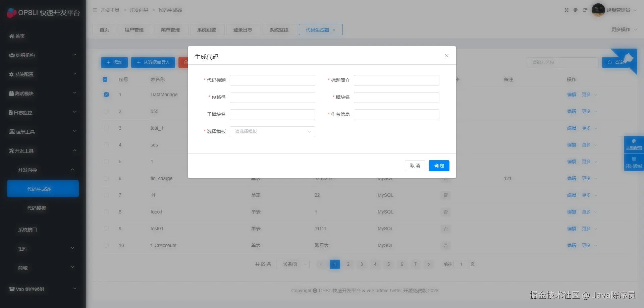
Task: Expand 测试模块 in the sidebar
Action: [x=43, y=94]
